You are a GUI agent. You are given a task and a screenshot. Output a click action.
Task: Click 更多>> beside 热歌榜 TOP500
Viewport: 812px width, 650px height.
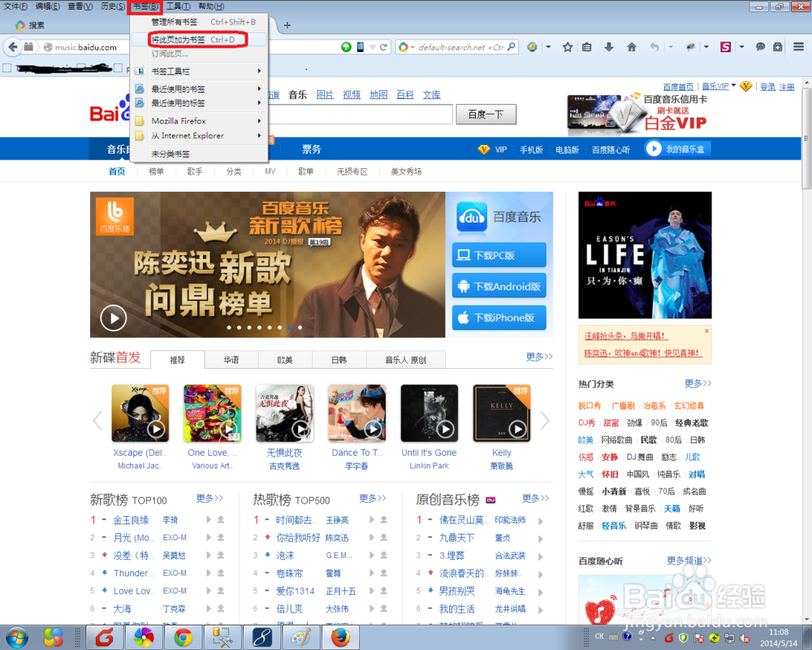click(x=373, y=498)
